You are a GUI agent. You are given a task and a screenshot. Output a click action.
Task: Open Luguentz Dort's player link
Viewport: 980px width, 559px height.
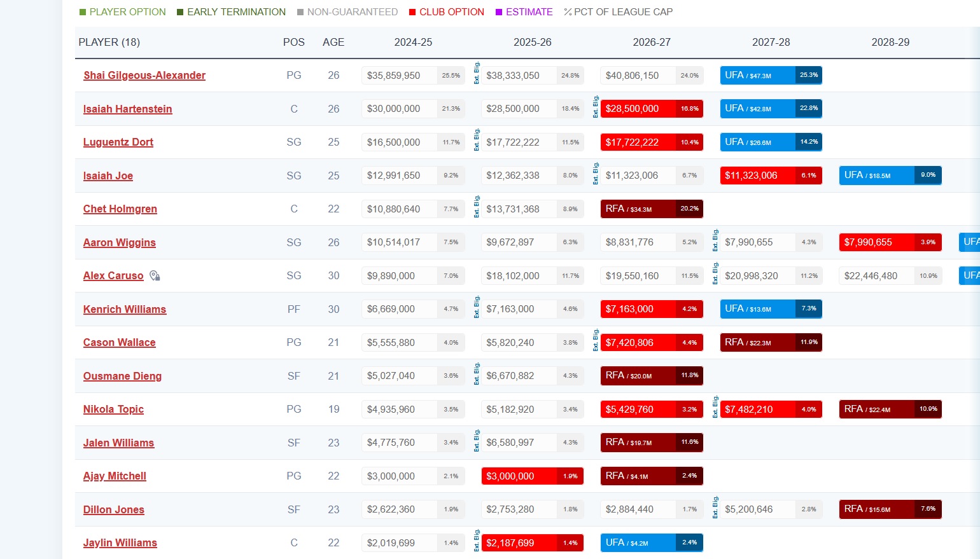[x=118, y=142]
